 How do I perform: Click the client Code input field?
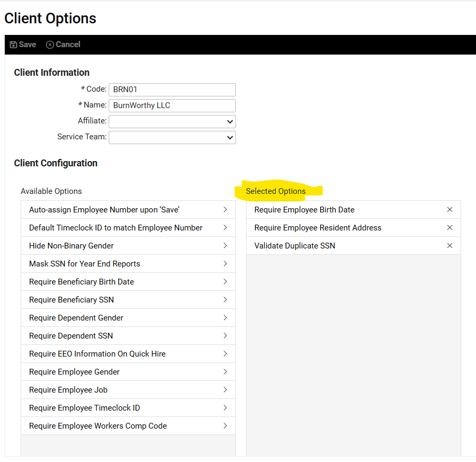(172, 90)
